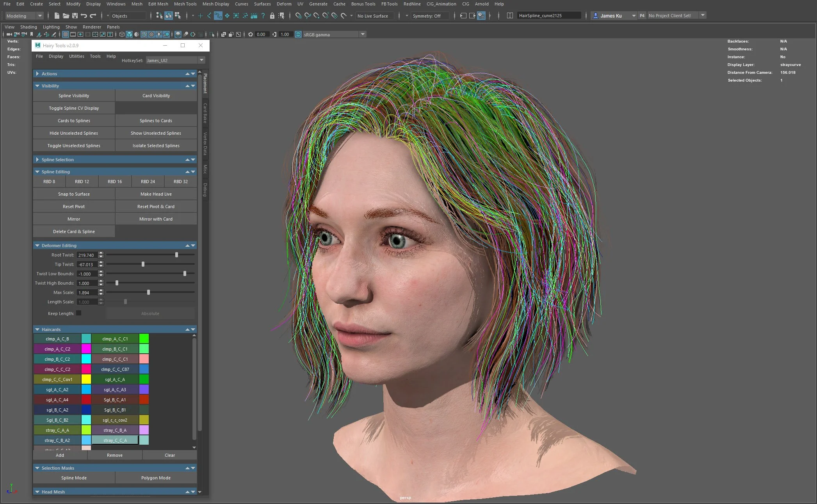Click the wireframe cube shading icon
This screenshot has height=504, width=817.
[122, 34]
